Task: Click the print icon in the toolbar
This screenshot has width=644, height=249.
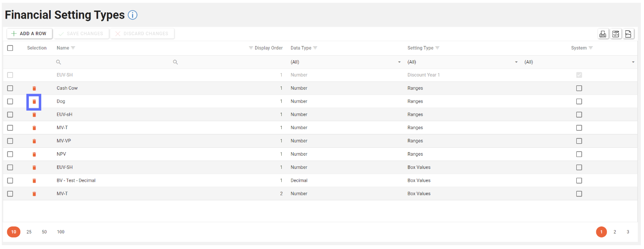Action: click(x=602, y=34)
